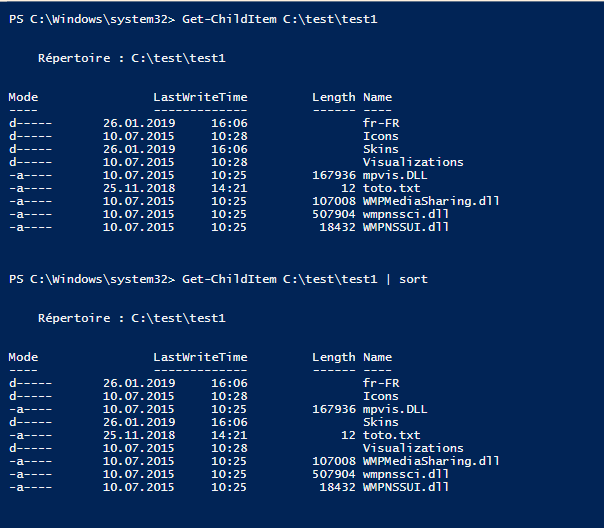
Task: Click the LastWriteTime header in the sorted table
Action: click(x=200, y=357)
